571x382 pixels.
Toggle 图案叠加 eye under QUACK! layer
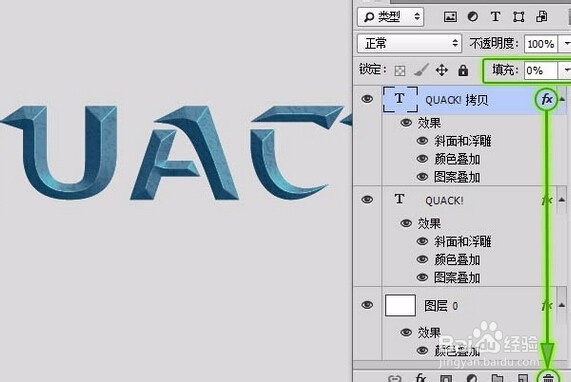[422, 277]
